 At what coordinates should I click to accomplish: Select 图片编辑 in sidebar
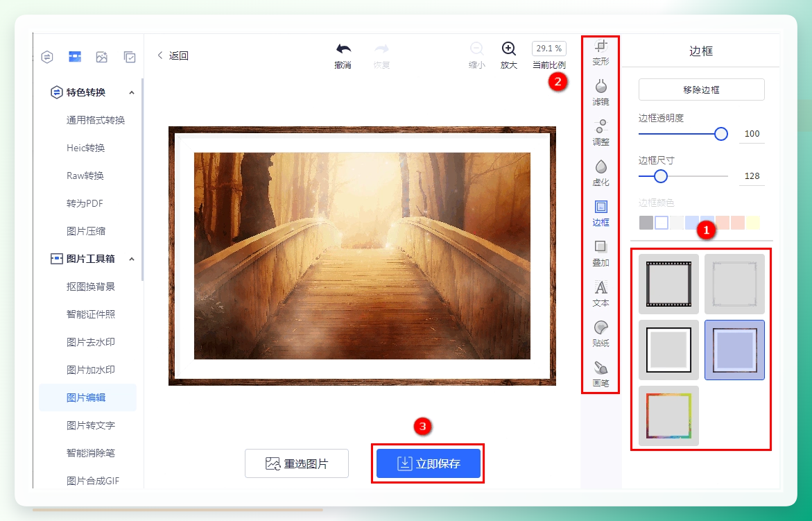[x=87, y=398]
